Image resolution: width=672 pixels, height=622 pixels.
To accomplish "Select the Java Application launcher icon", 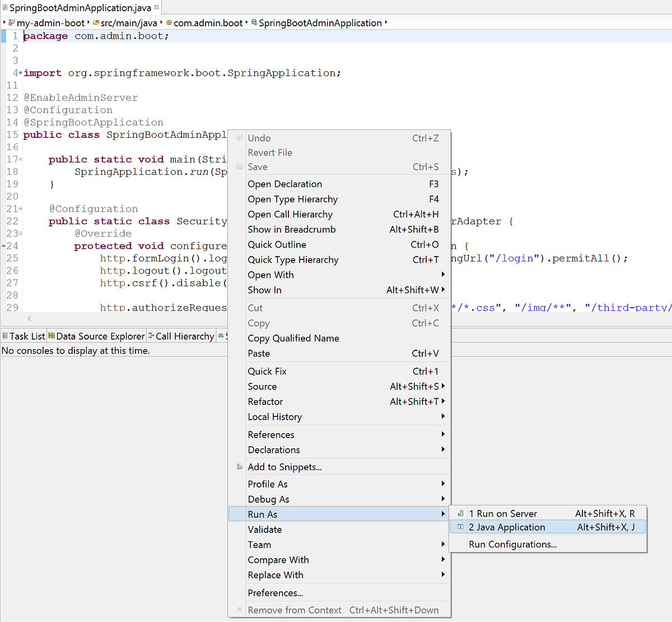I will click(x=460, y=527).
